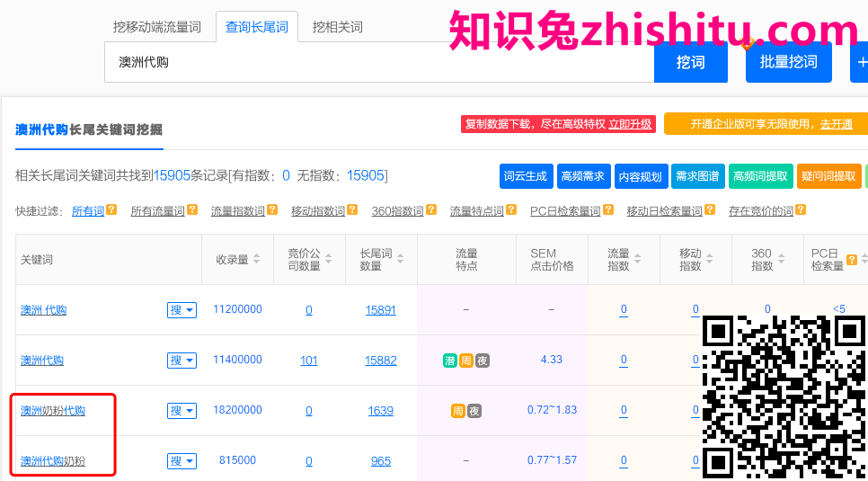Switch to 挖相关词 tab
Viewport: 868px width, 481px height.
(x=338, y=27)
